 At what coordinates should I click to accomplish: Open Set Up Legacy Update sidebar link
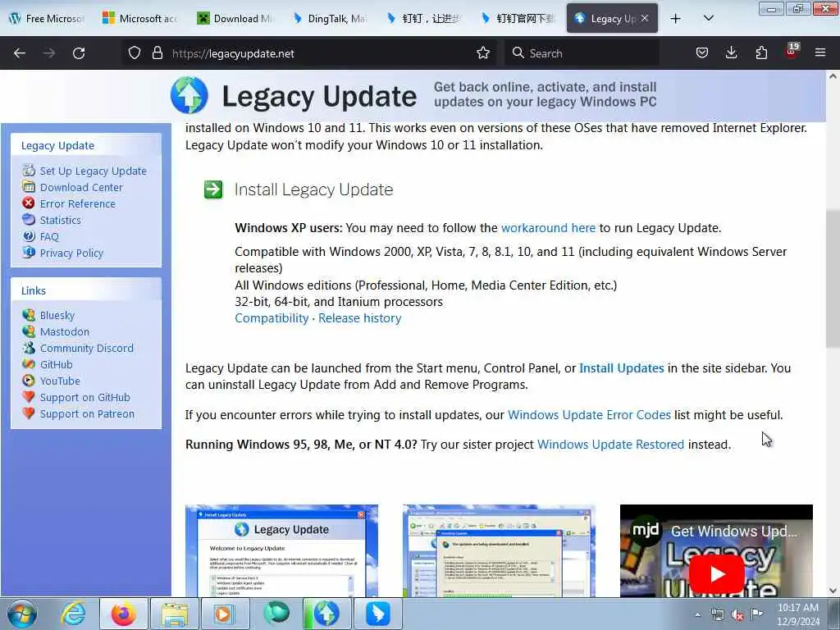tap(93, 171)
